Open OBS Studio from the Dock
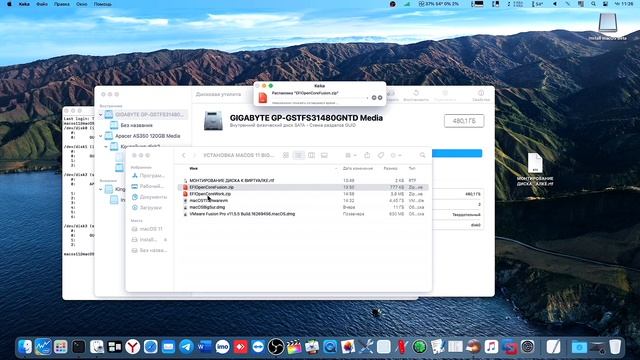640x360 pixels. 276,347
